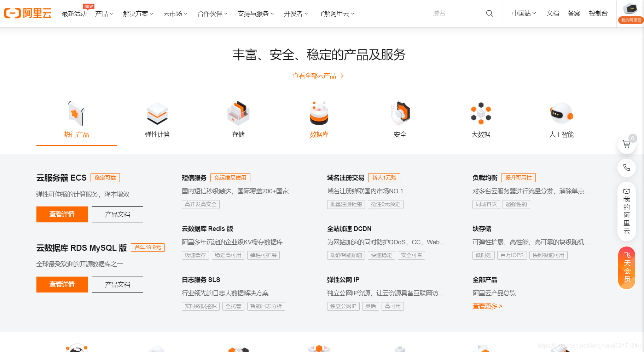This screenshot has width=644, height=352.
Task: Click the phone contact icon
Action: pyautogui.click(x=626, y=168)
